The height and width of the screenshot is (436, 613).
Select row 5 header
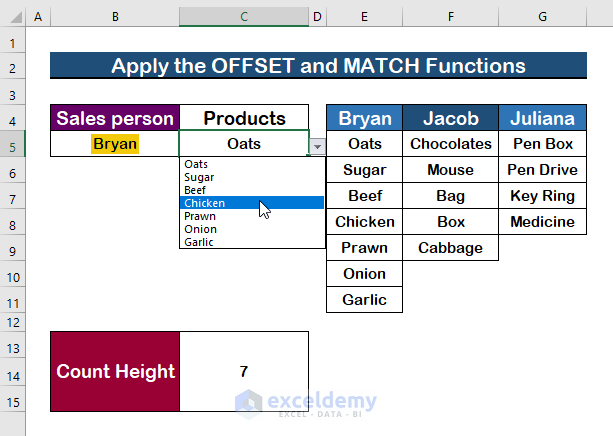pos(13,144)
